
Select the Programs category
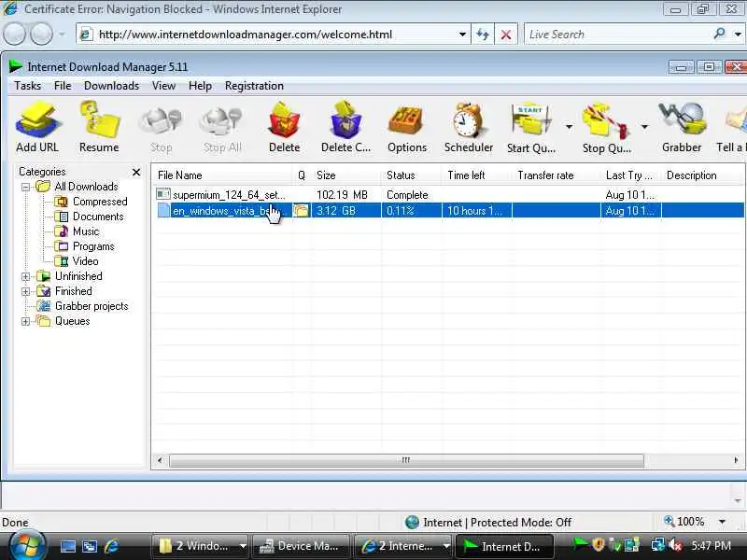tap(93, 246)
